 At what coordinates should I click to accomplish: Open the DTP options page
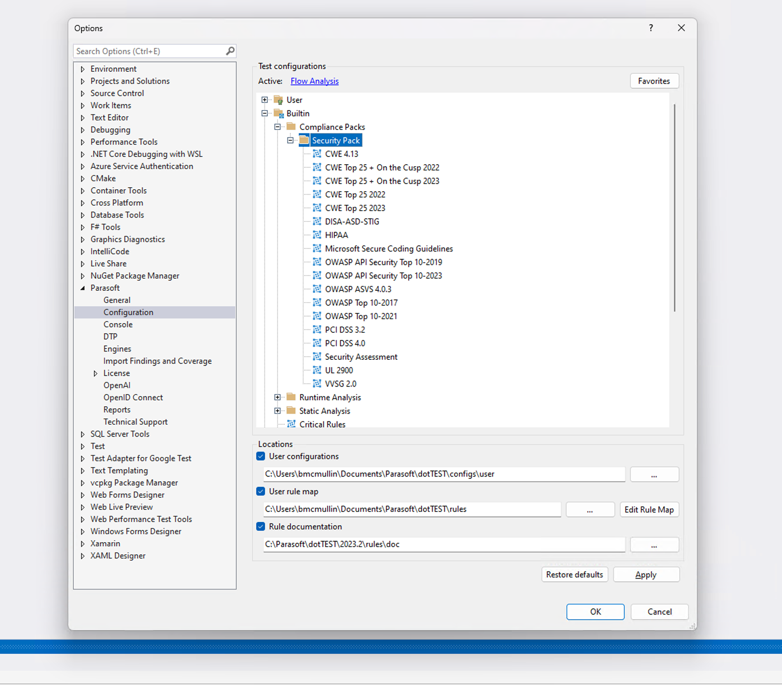coord(110,337)
